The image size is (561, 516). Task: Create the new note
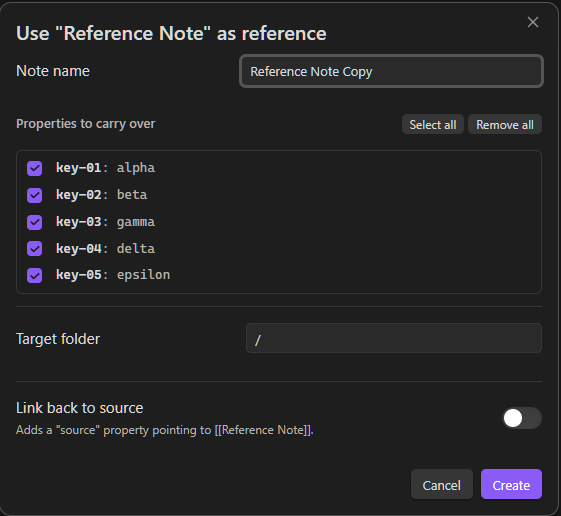511,485
